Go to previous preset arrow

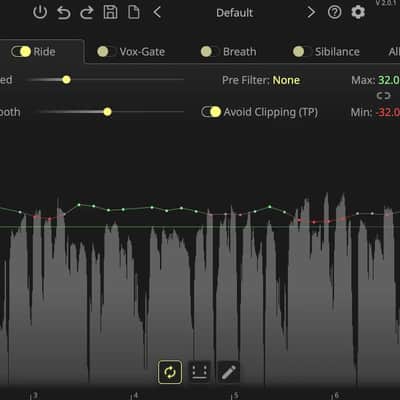pos(157,13)
